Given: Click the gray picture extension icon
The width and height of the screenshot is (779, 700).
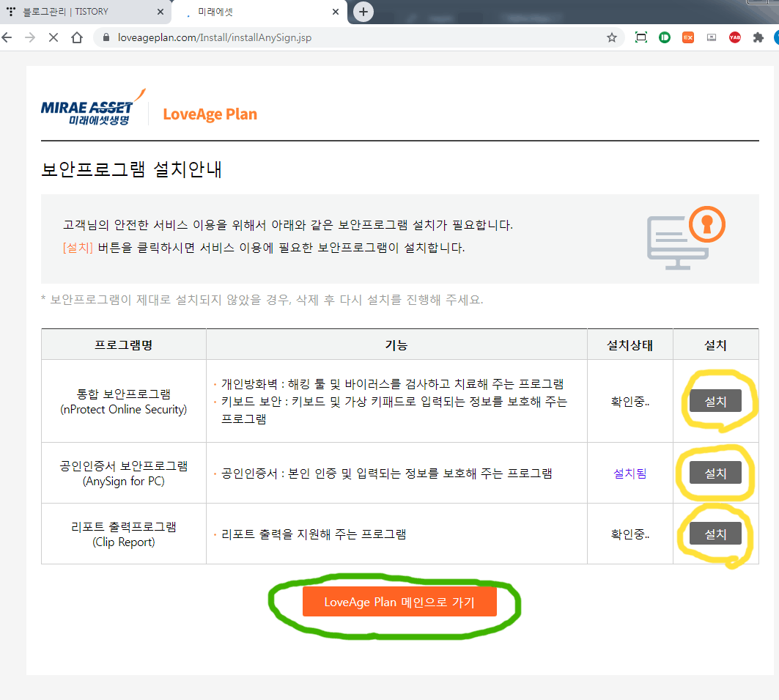Looking at the screenshot, I should coord(712,37).
